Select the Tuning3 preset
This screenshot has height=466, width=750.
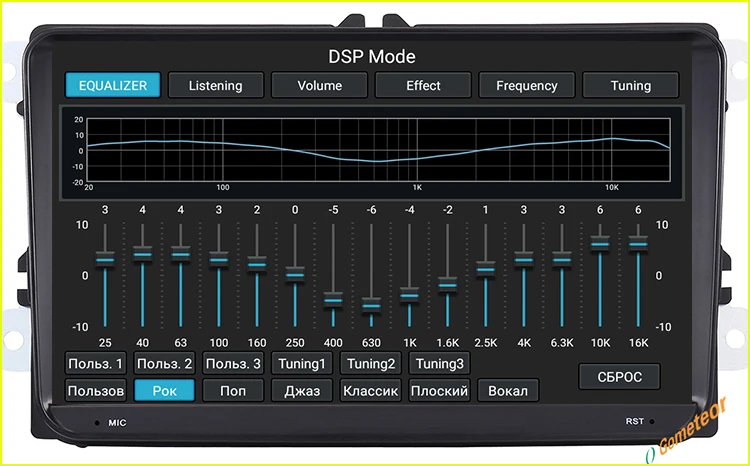point(440,364)
